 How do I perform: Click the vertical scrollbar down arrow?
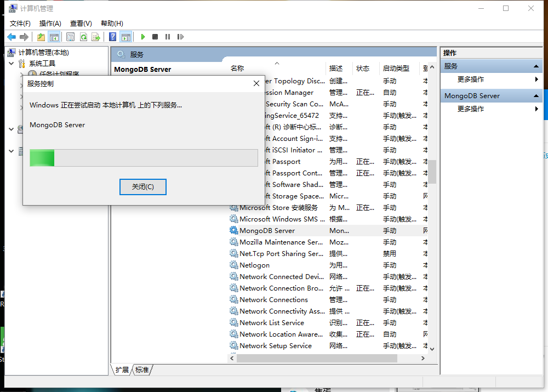pyautogui.click(x=432, y=349)
